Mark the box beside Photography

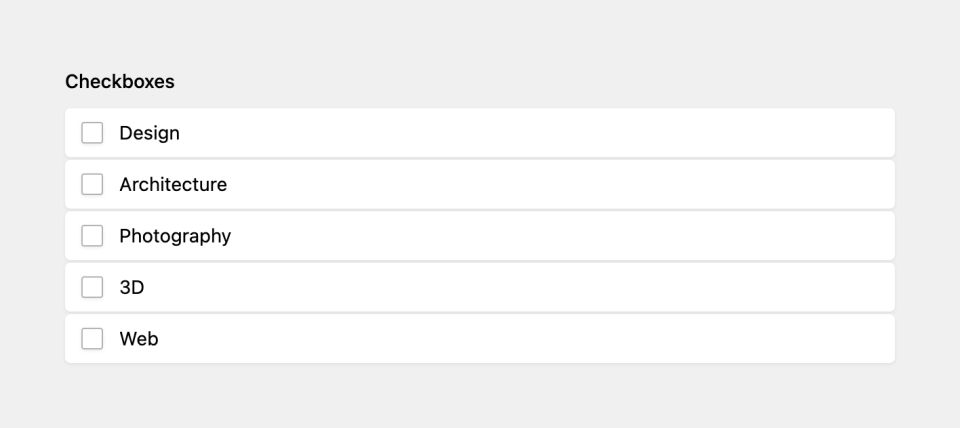pyautogui.click(x=92, y=236)
